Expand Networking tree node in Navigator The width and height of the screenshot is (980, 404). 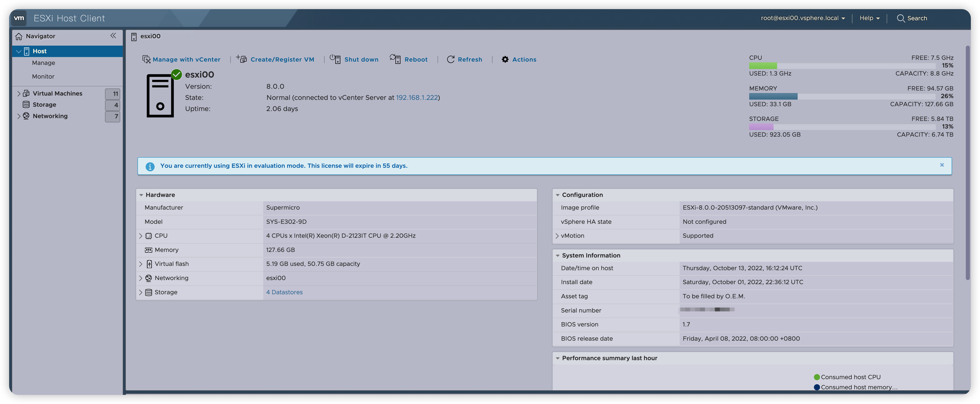coord(19,116)
